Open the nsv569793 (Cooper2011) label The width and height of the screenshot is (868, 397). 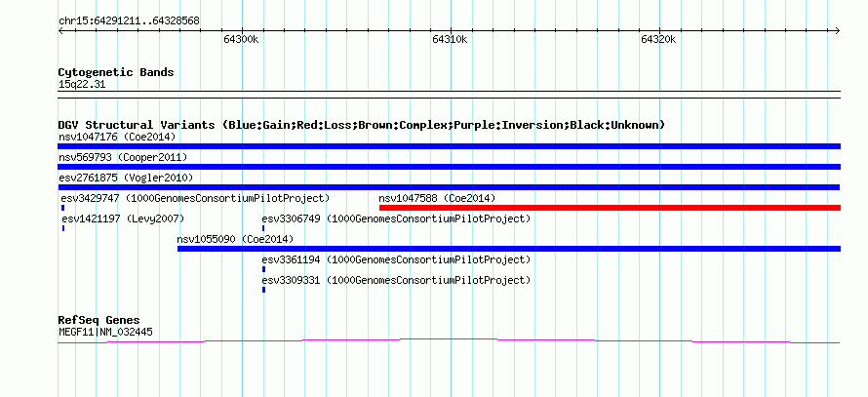coord(123,157)
